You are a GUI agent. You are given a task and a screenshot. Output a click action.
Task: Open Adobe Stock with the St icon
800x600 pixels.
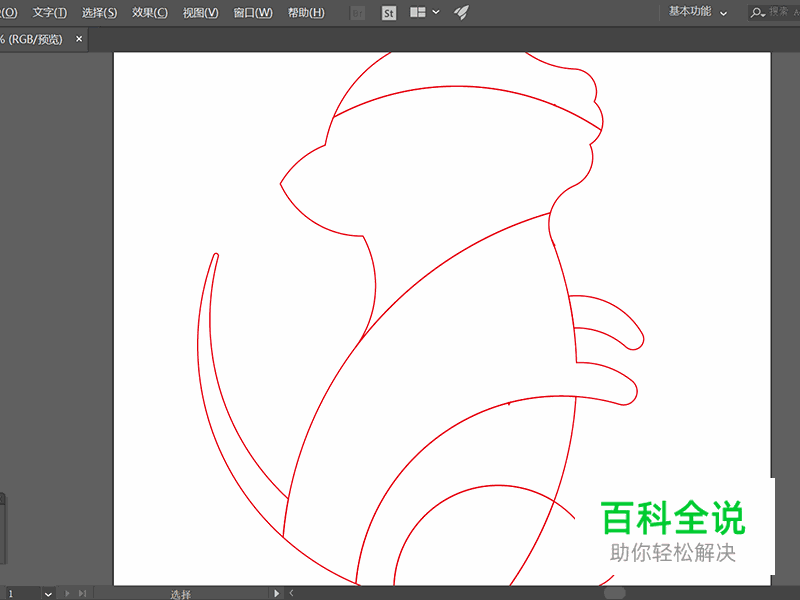388,12
